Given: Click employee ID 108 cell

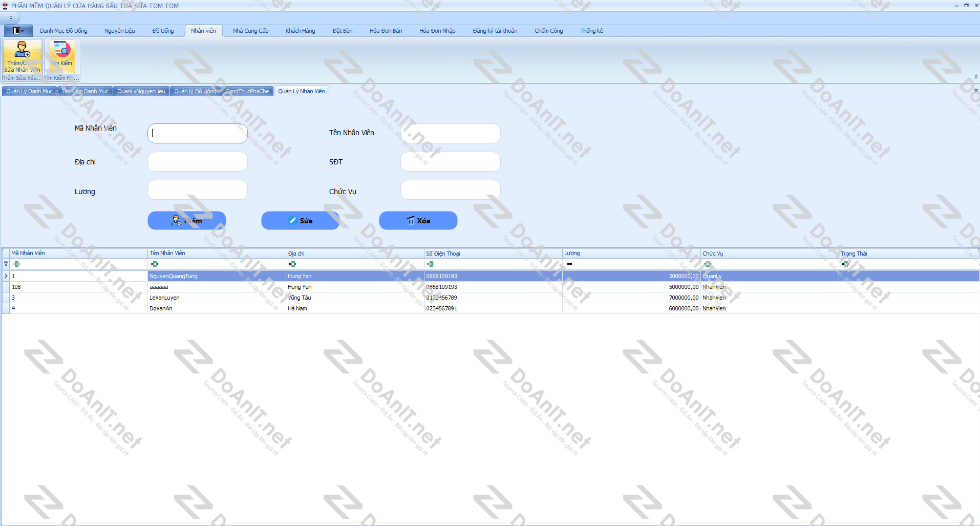Looking at the screenshot, I should tap(79, 287).
